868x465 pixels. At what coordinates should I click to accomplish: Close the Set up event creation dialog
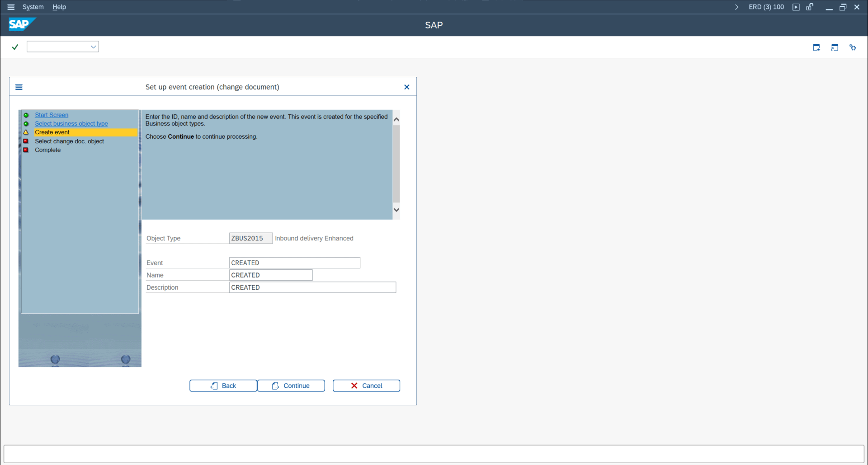coord(407,87)
